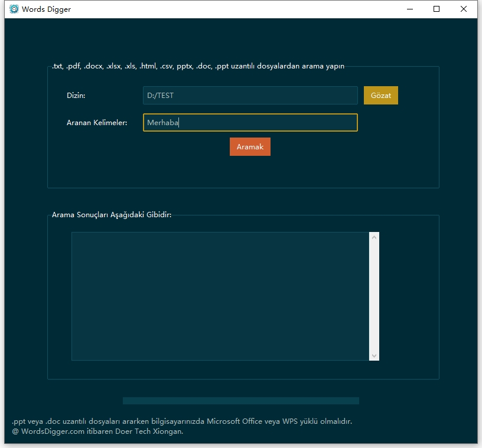Select the "Aranan Kelimeler:" label
The width and height of the screenshot is (482, 448).
coord(97,123)
